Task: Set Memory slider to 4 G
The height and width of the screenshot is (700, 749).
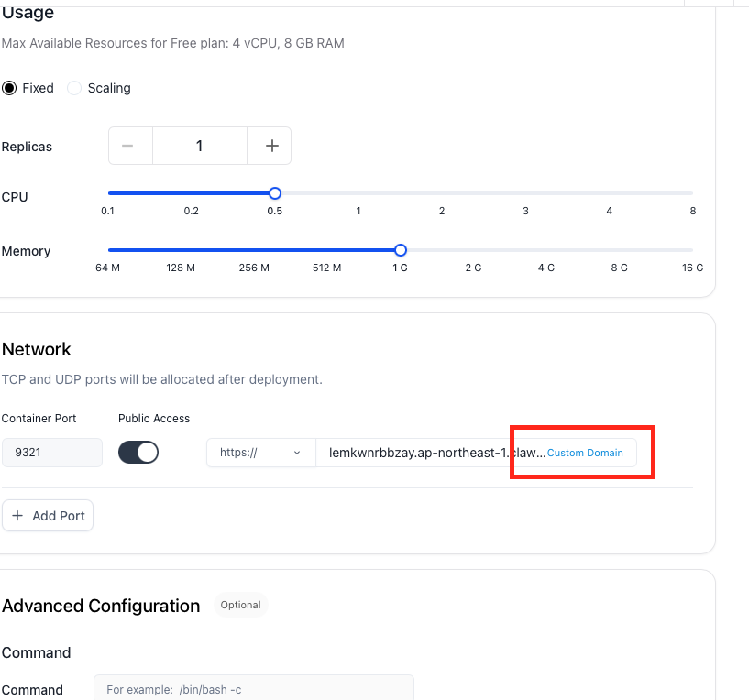Action: pyautogui.click(x=546, y=250)
